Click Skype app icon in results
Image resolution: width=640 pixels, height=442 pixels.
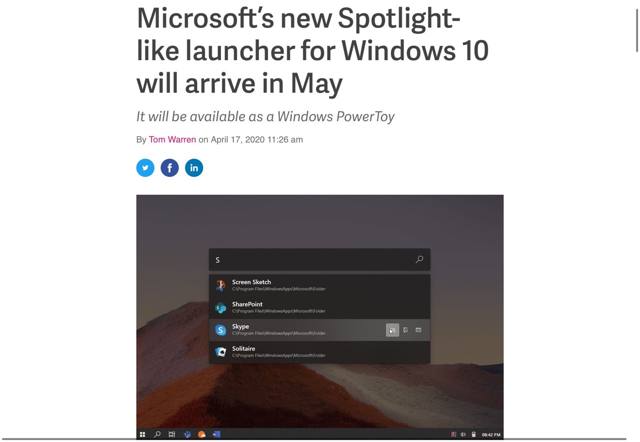[x=221, y=330]
